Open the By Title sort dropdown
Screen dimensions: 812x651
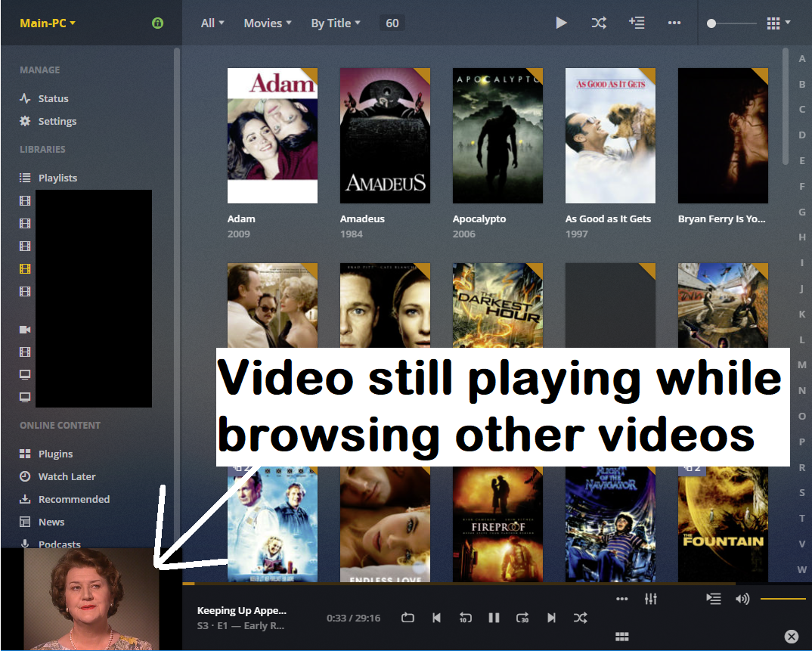click(x=336, y=23)
